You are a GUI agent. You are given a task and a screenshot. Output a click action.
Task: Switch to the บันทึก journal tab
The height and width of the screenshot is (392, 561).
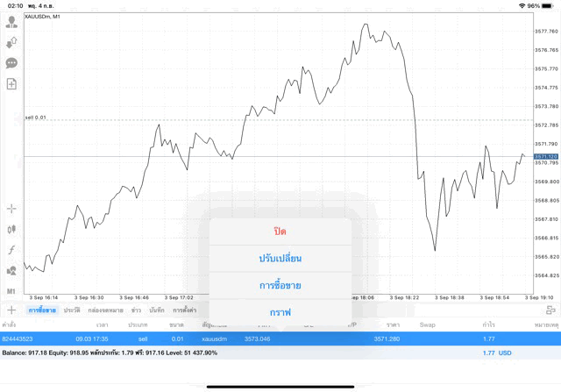click(x=157, y=310)
